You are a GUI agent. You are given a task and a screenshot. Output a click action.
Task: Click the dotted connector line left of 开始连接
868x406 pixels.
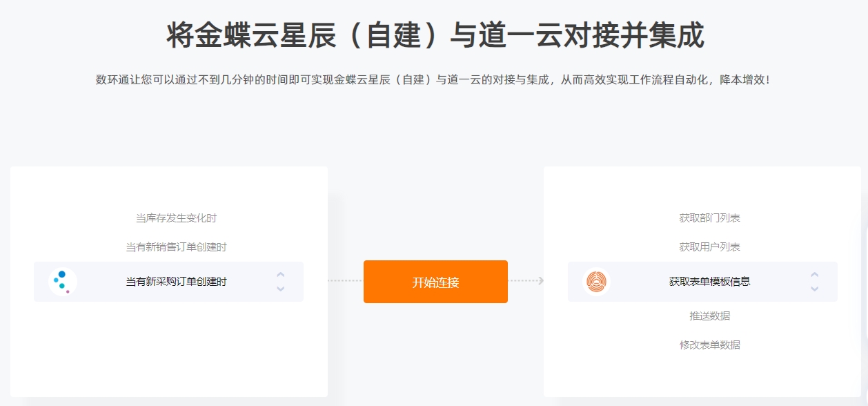(x=345, y=280)
